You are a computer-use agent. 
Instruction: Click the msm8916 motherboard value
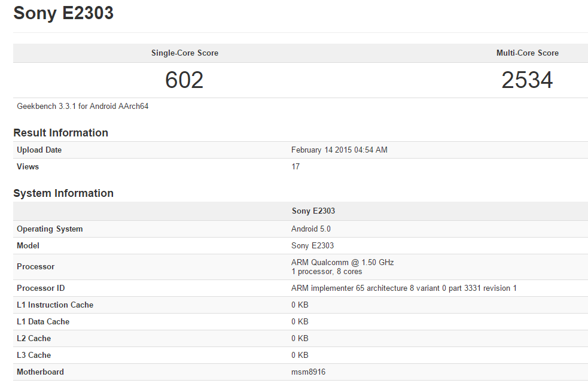[x=308, y=372]
